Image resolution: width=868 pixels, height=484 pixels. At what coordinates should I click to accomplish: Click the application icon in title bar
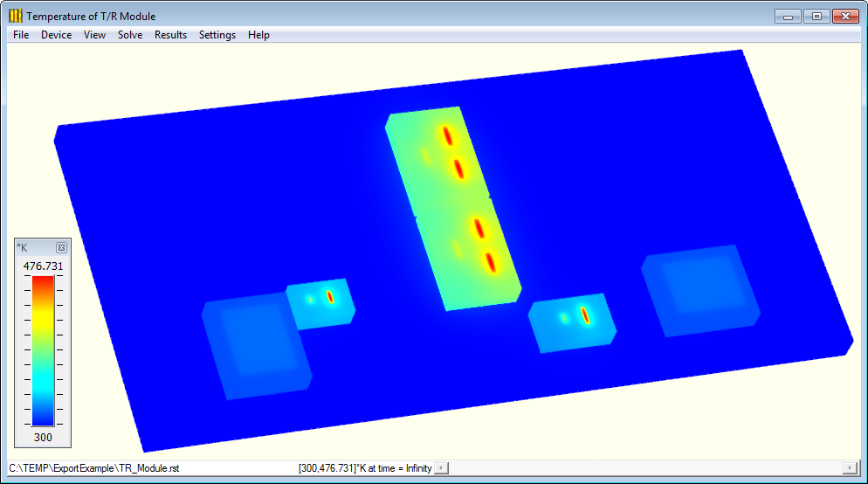pyautogui.click(x=16, y=16)
